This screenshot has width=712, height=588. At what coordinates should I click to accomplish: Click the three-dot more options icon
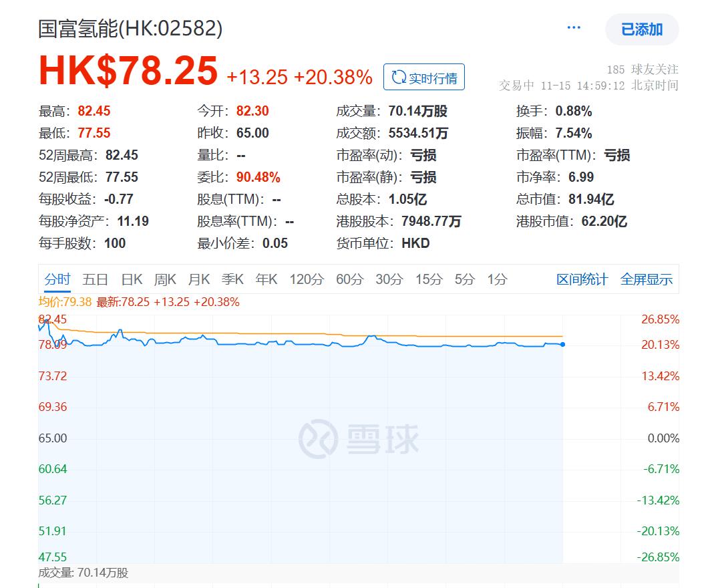point(574,28)
